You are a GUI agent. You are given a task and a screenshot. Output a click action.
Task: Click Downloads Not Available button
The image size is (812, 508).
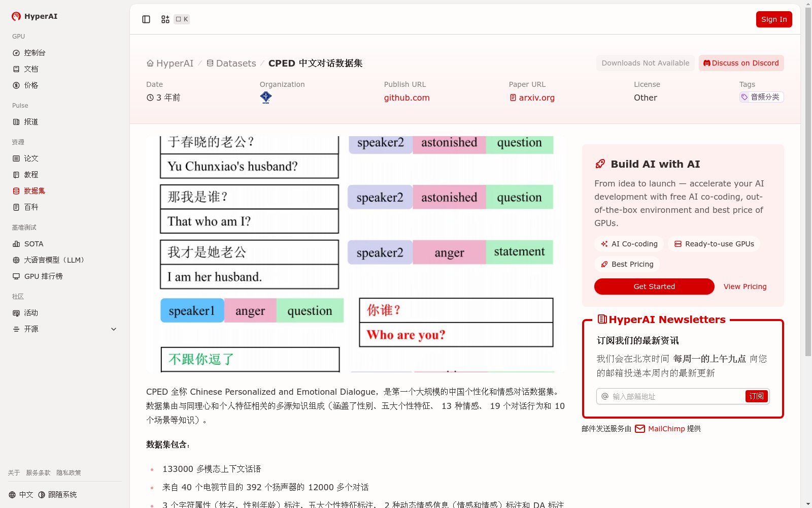pyautogui.click(x=646, y=63)
